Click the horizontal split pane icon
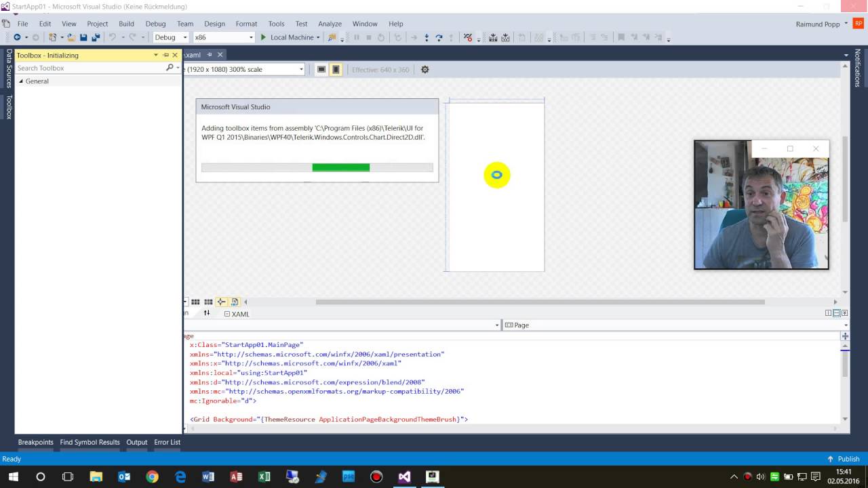Image resolution: width=868 pixels, height=488 pixels. click(837, 313)
